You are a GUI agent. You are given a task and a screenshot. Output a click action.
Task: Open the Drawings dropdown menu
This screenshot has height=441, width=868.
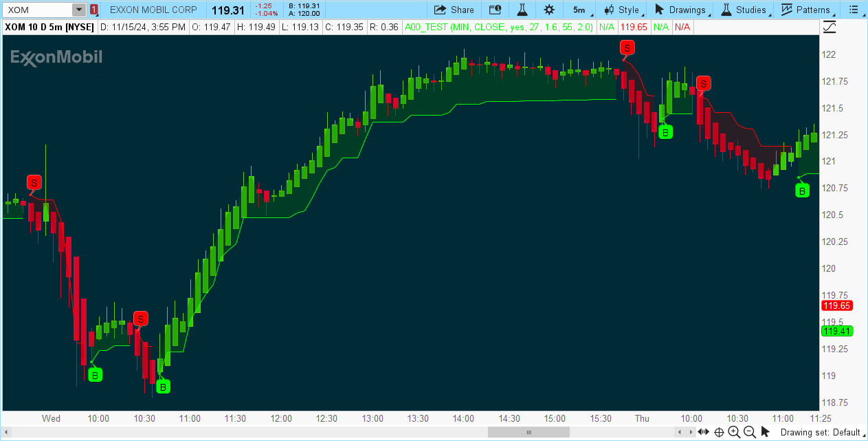(x=683, y=10)
